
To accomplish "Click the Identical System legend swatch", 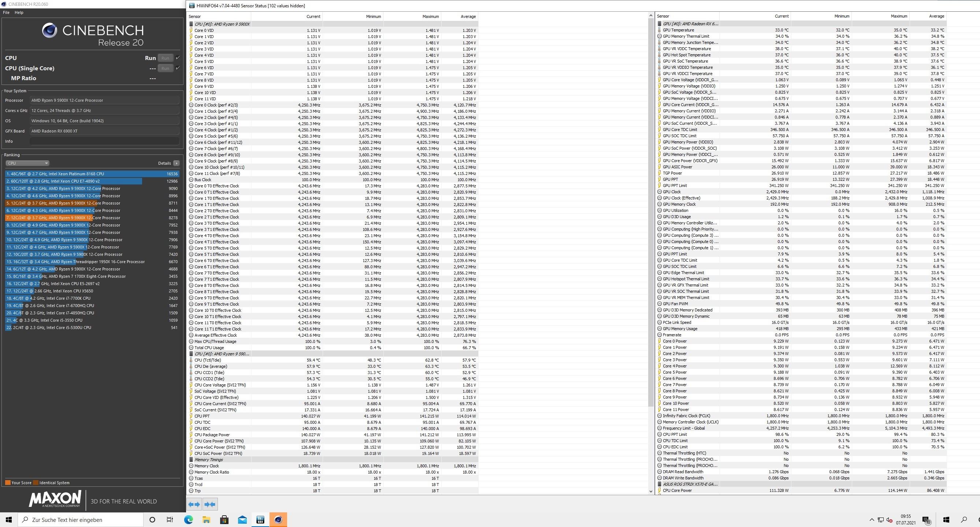I will 36,482.
